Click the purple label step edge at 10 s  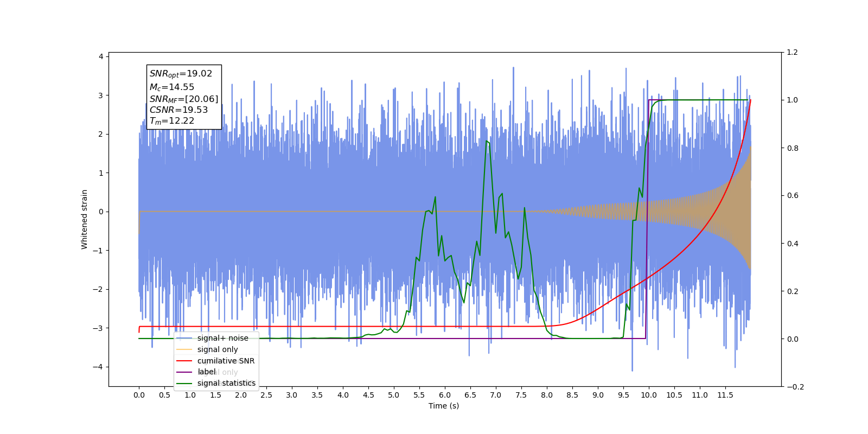[647, 219]
